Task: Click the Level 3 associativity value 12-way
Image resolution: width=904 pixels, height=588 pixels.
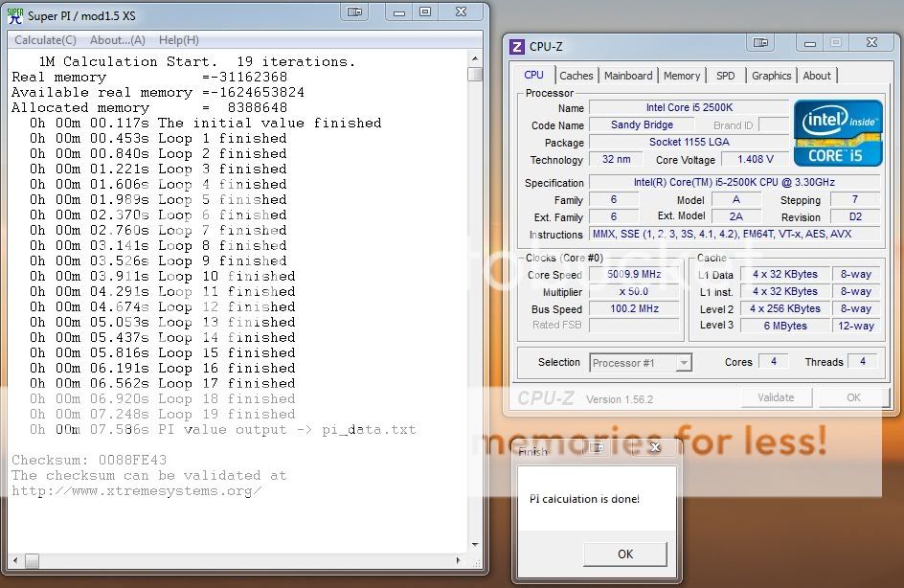Action: pyautogui.click(x=855, y=326)
